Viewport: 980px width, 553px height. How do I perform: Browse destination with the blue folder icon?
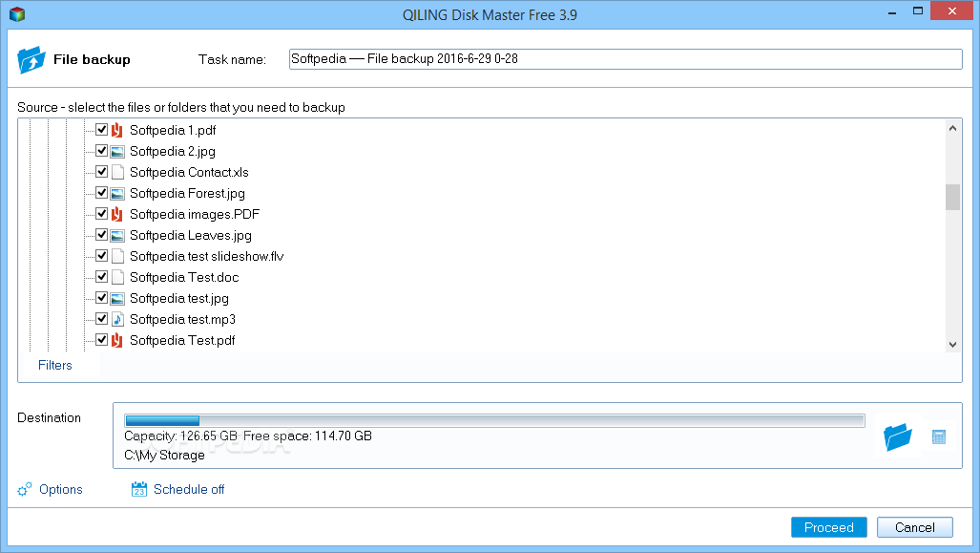pyautogui.click(x=898, y=436)
